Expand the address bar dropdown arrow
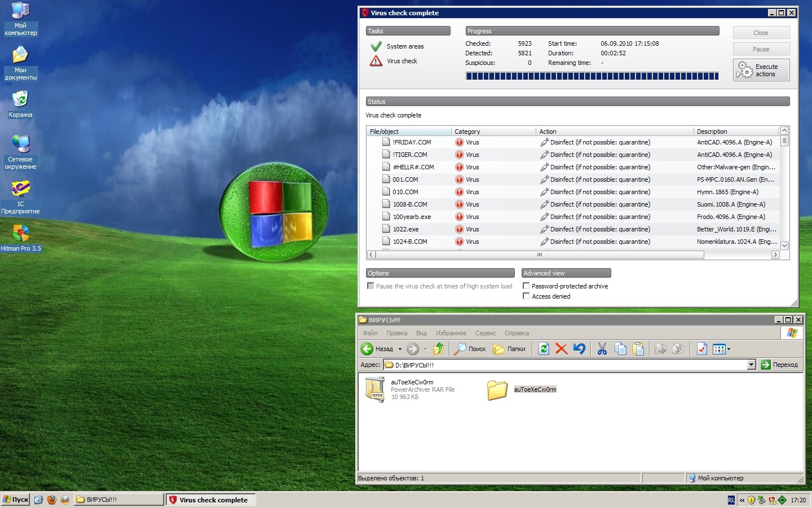The height and width of the screenshot is (508, 812). 751,365
